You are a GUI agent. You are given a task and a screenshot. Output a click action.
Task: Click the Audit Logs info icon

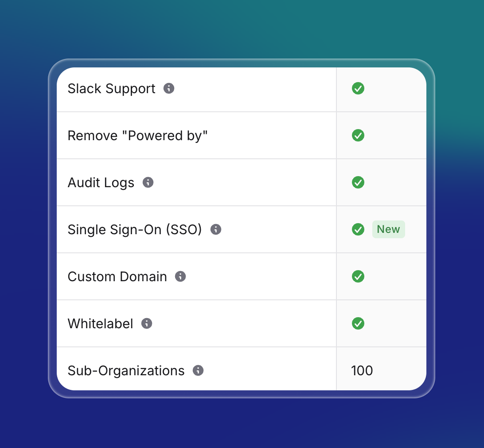pos(148,182)
